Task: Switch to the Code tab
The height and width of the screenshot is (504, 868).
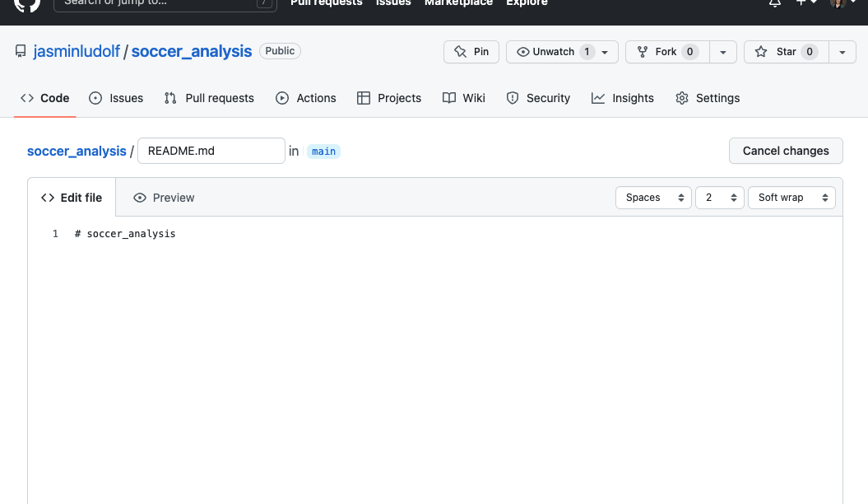Action: [44, 98]
